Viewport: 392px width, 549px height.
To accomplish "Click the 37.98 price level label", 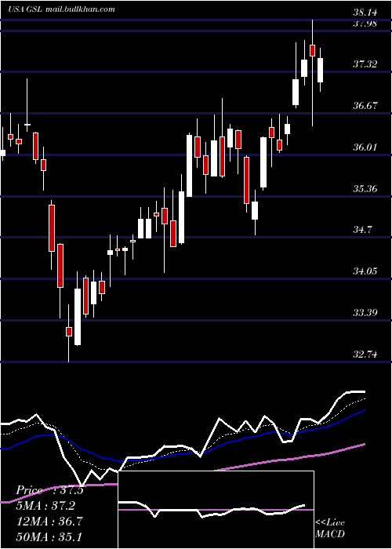I will tap(365, 24).
